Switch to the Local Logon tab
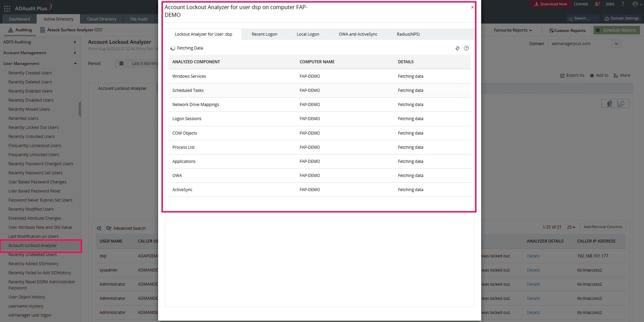The width and height of the screenshot is (644, 322). [x=308, y=34]
